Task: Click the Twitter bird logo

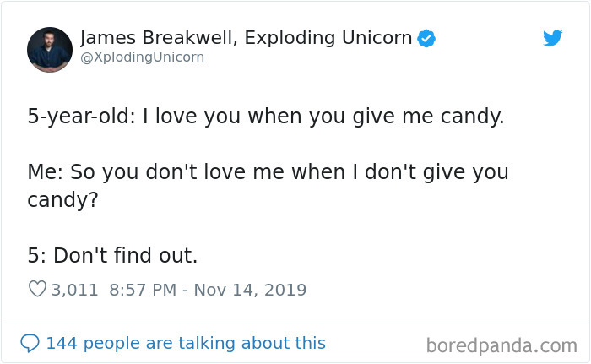Action: [x=552, y=38]
